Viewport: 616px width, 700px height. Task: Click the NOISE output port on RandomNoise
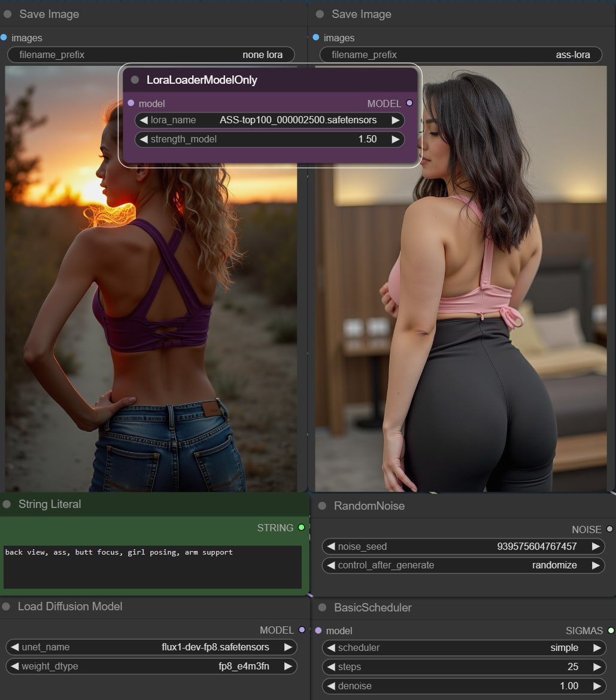609,529
